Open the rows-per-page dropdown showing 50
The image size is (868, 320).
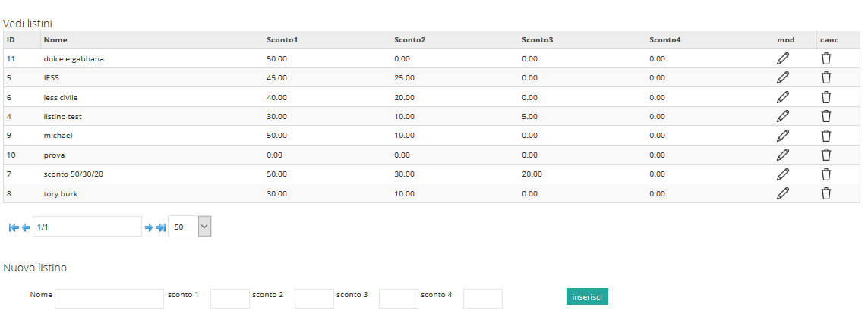[189, 227]
